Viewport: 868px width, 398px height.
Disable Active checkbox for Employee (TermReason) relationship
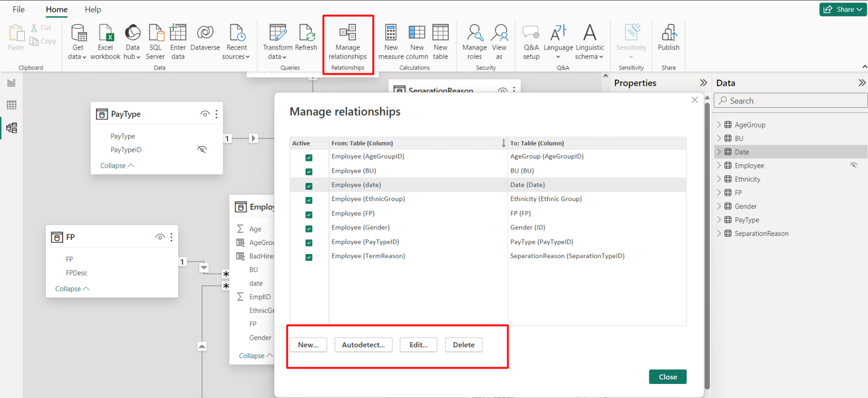tap(309, 256)
